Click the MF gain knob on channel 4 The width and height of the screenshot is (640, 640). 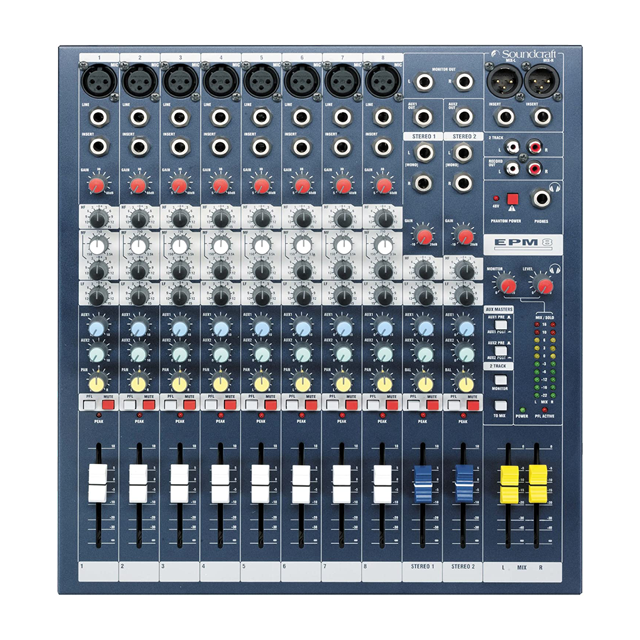(221, 270)
